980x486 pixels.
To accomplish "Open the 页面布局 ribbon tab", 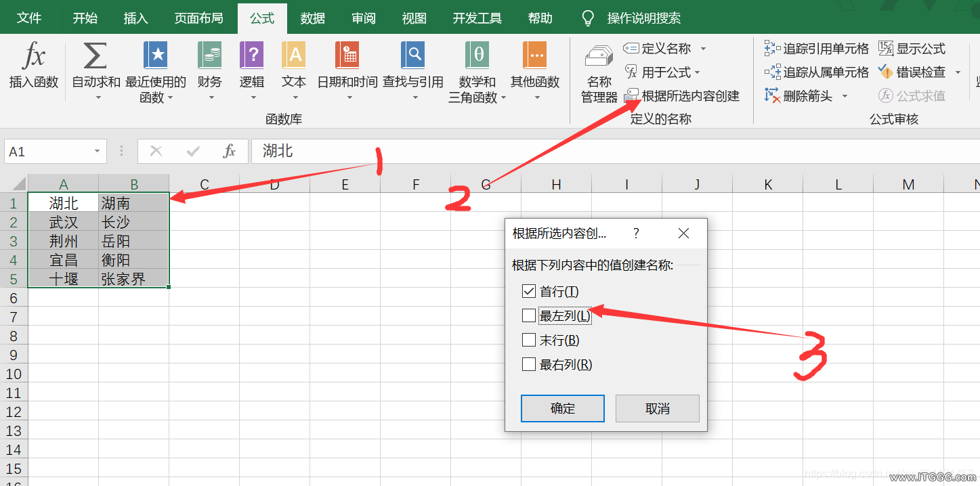I will (x=198, y=18).
